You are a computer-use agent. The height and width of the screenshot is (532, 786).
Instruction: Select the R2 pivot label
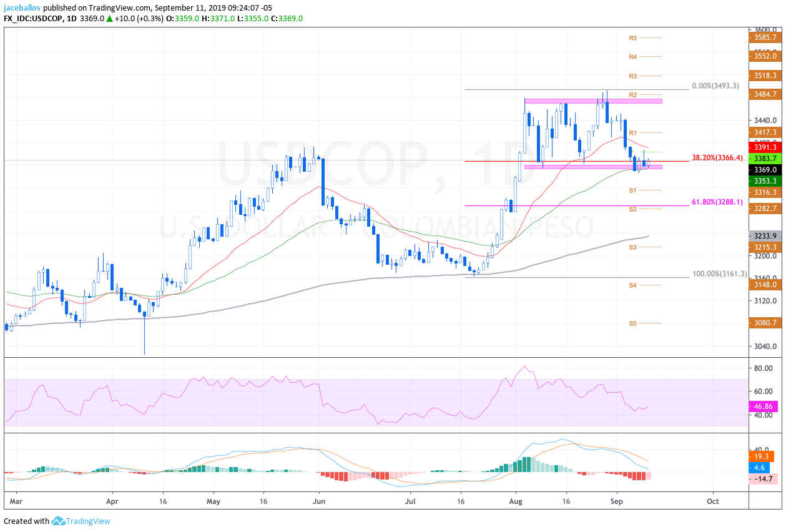click(633, 95)
